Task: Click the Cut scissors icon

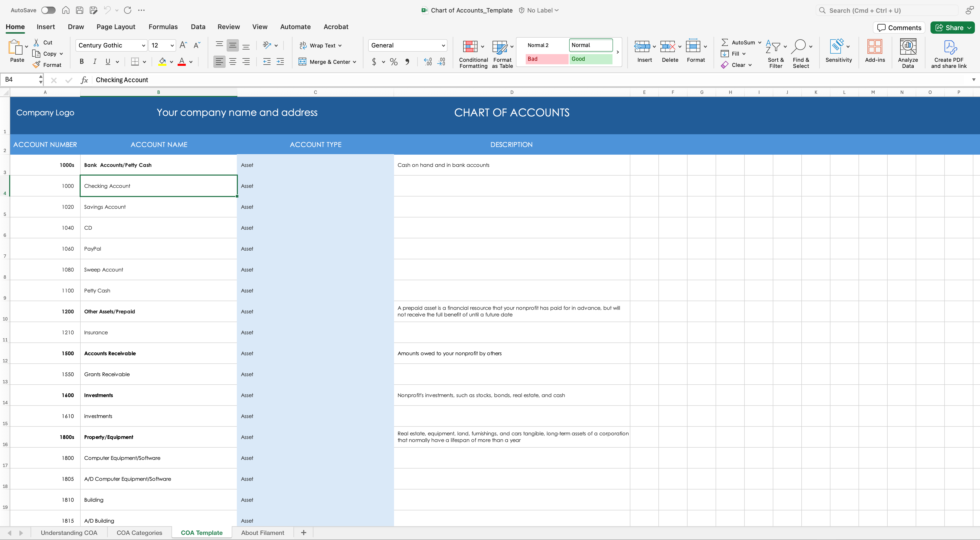Action: (x=36, y=42)
